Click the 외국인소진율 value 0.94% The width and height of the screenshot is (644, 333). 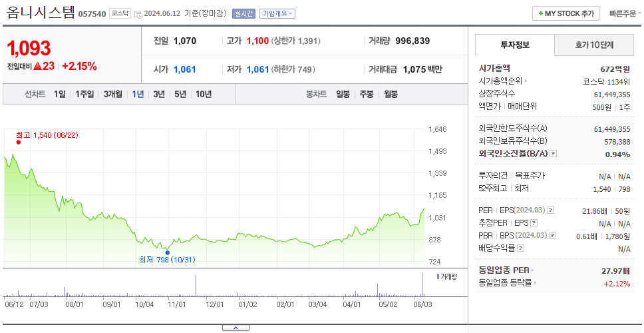pyautogui.click(x=617, y=155)
